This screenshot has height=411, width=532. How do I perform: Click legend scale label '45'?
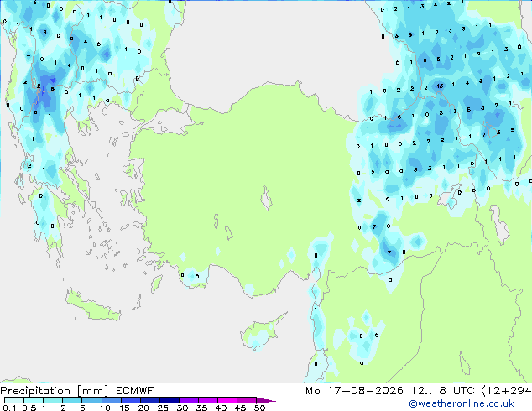240,408
